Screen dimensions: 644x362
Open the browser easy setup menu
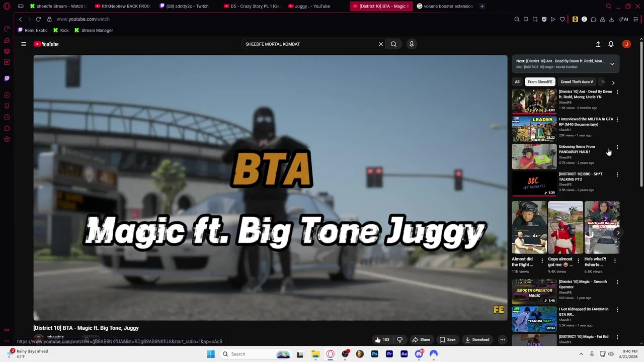coord(636,19)
